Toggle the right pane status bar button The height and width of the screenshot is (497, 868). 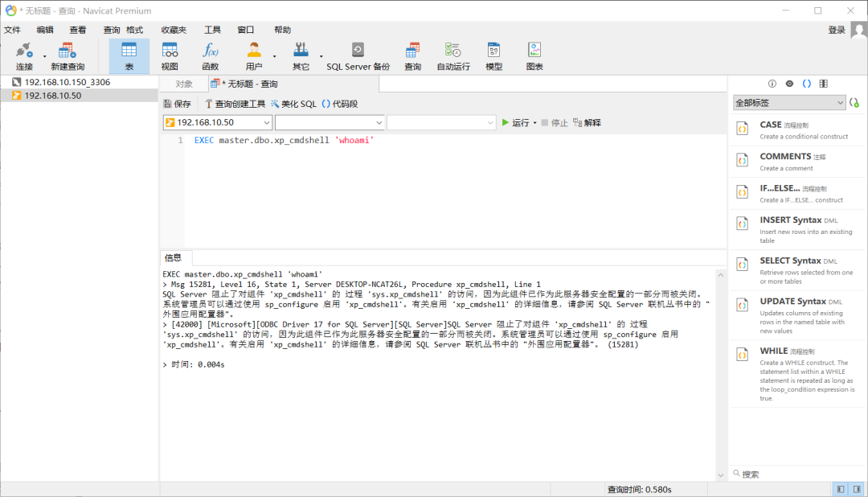pos(857,489)
